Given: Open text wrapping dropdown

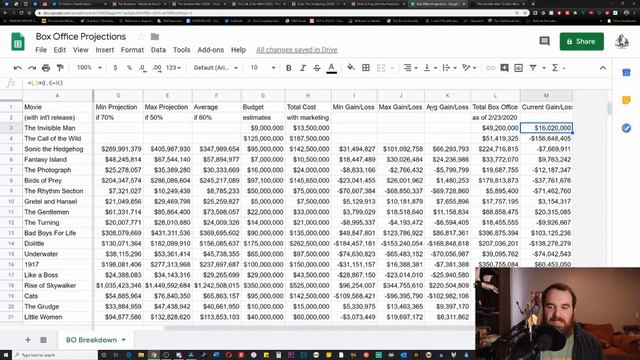Looking at the screenshot, I should click(x=449, y=68).
